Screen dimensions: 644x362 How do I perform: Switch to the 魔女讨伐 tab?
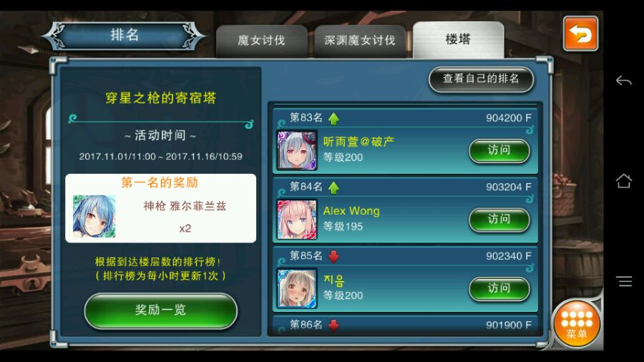point(261,41)
